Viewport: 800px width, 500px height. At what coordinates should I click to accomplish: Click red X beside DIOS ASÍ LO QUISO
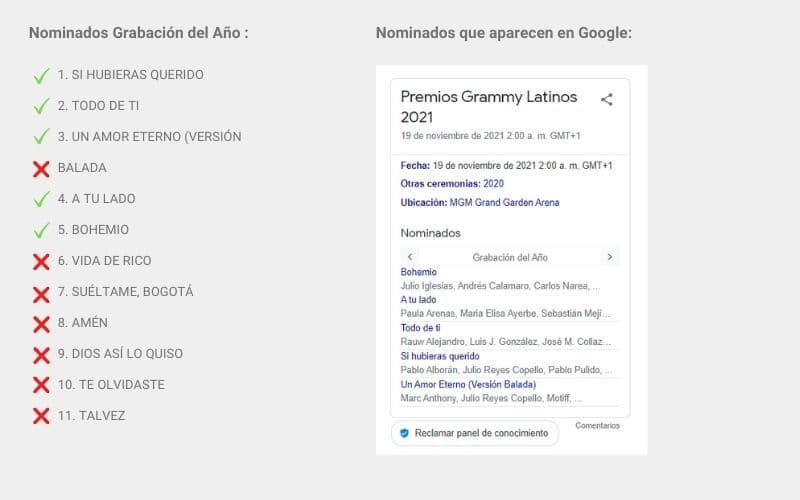pyautogui.click(x=41, y=354)
